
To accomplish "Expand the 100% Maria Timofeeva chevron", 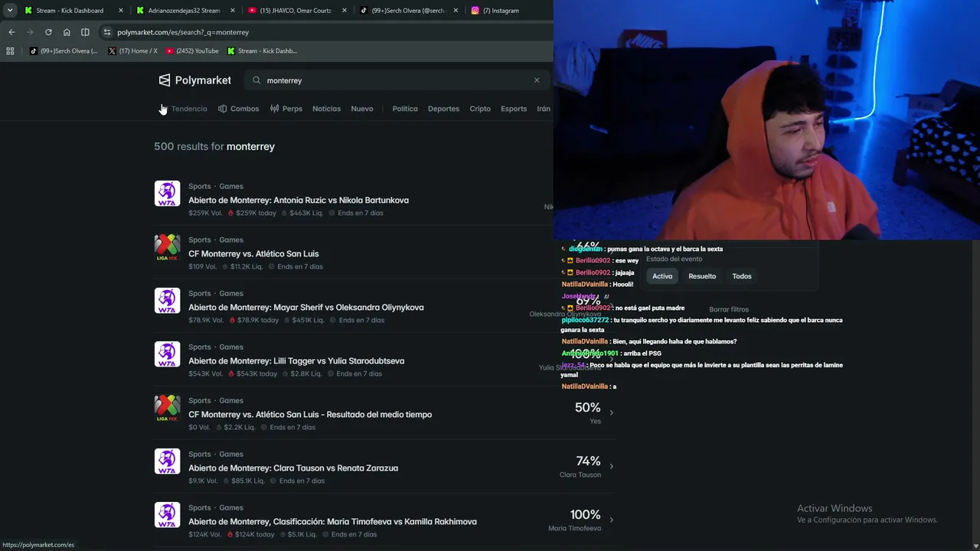I will [x=611, y=520].
